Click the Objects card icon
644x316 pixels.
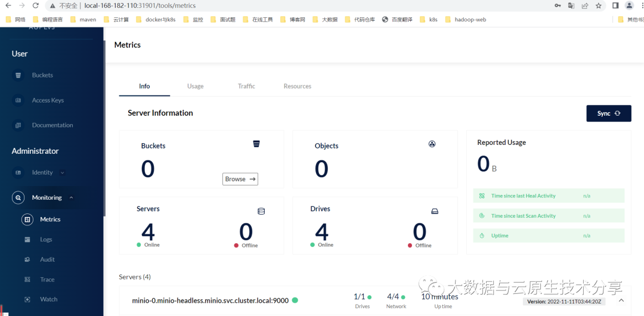point(432,144)
